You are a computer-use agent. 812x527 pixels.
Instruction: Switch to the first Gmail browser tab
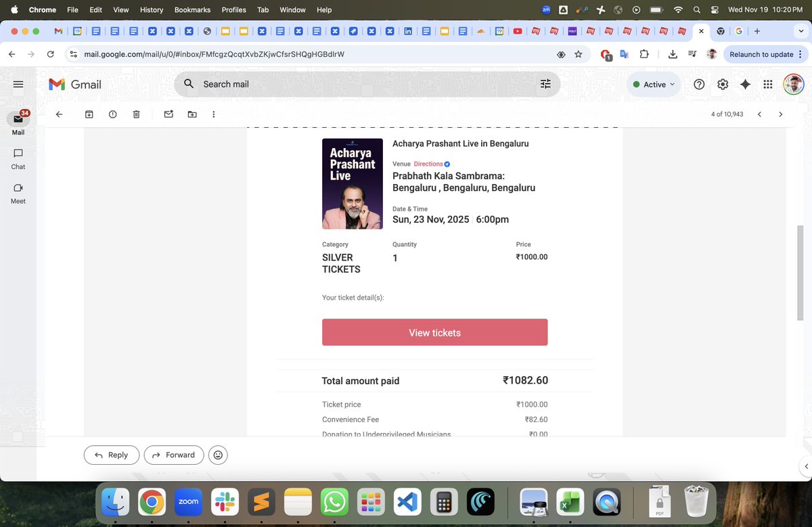click(59, 31)
